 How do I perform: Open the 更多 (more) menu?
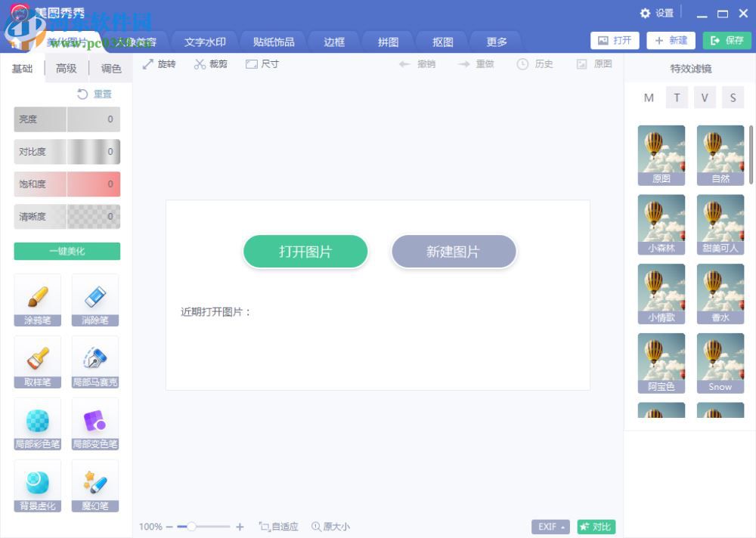(x=496, y=42)
